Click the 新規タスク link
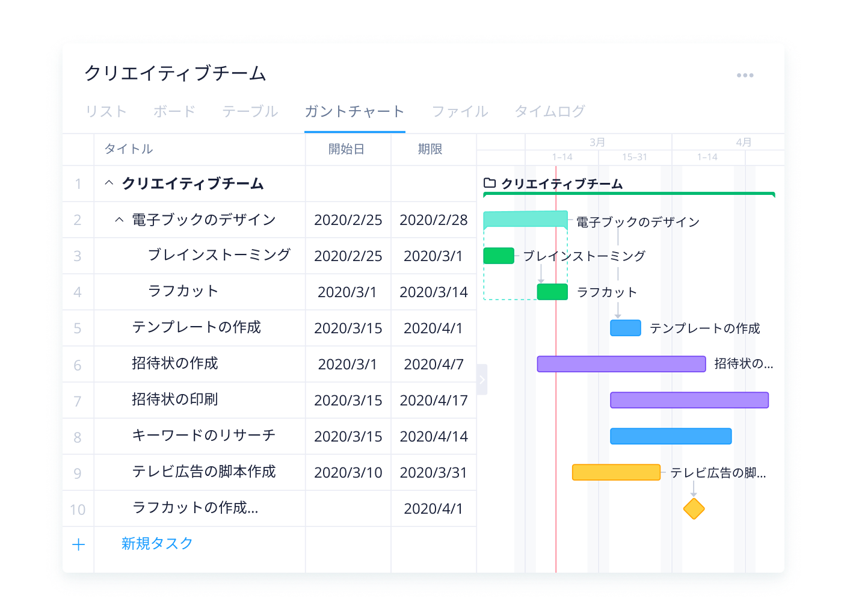This screenshot has width=847, height=616. tap(157, 543)
